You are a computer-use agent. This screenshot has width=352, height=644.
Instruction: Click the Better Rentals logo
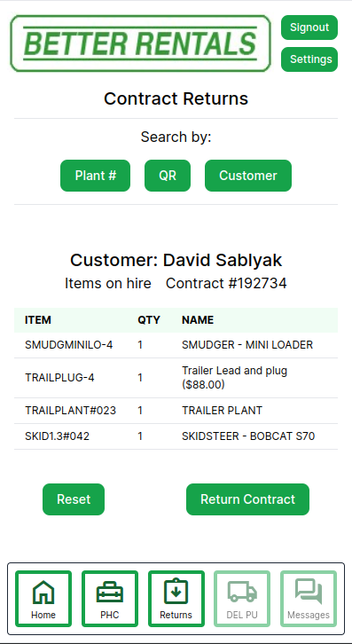pos(140,43)
